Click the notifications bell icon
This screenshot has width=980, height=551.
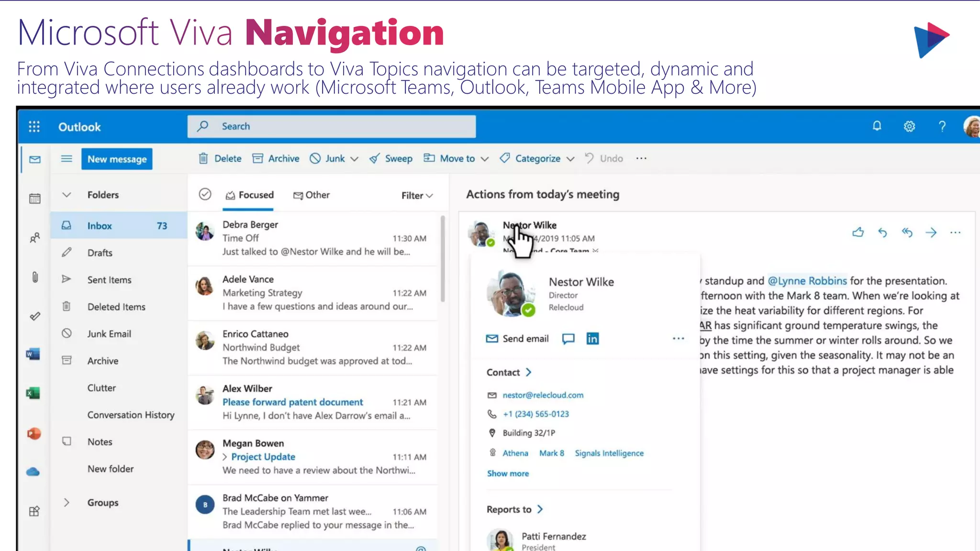click(877, 126)
